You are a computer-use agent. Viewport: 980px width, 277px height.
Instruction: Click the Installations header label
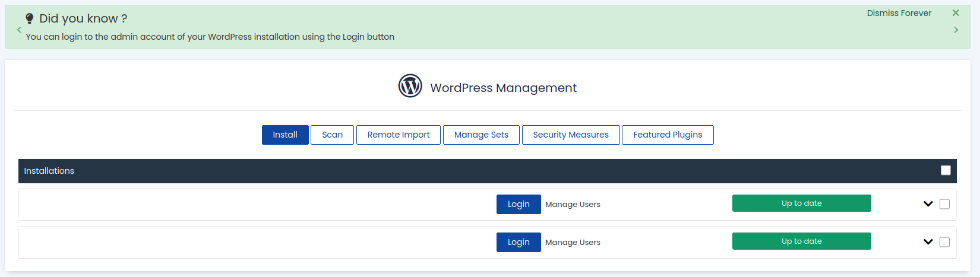[49, 171]
